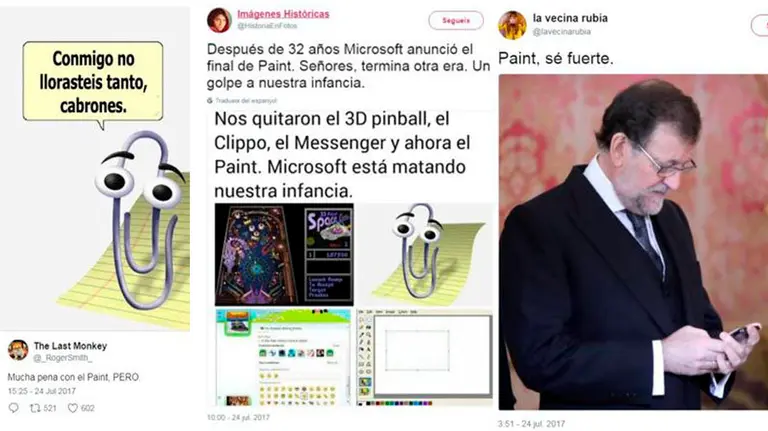This screenshot has width=768, height=431.
Task: Open the 3D Pinball screenshot thumbnail
Action: (x=284, y=255)
